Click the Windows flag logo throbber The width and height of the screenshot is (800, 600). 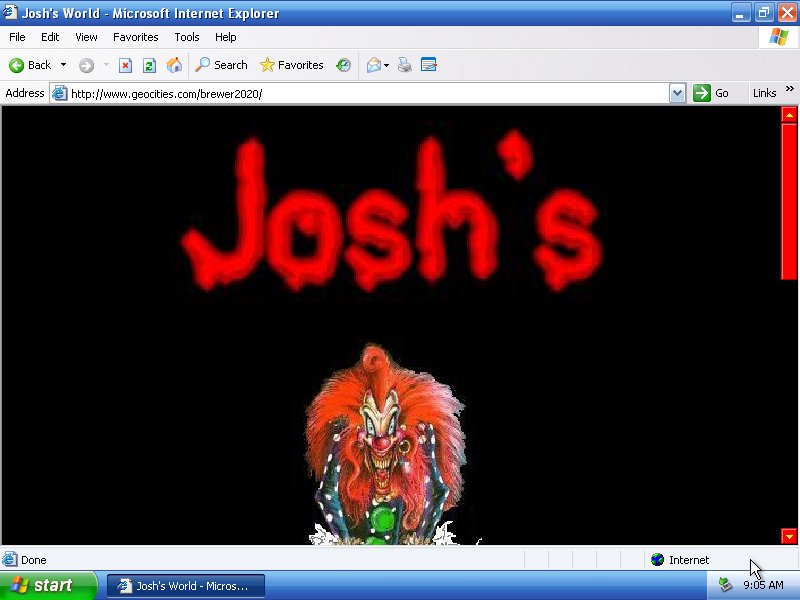(779, 37)
